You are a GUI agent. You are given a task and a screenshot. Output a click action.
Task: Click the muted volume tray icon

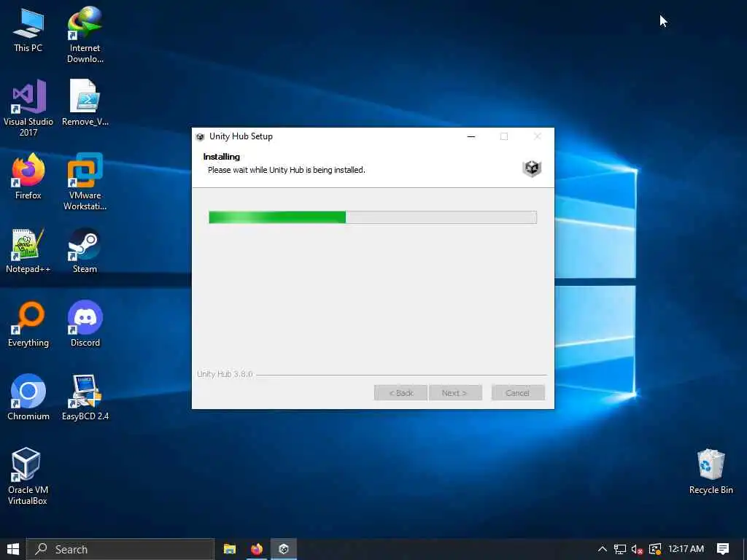tap(637, 549)
